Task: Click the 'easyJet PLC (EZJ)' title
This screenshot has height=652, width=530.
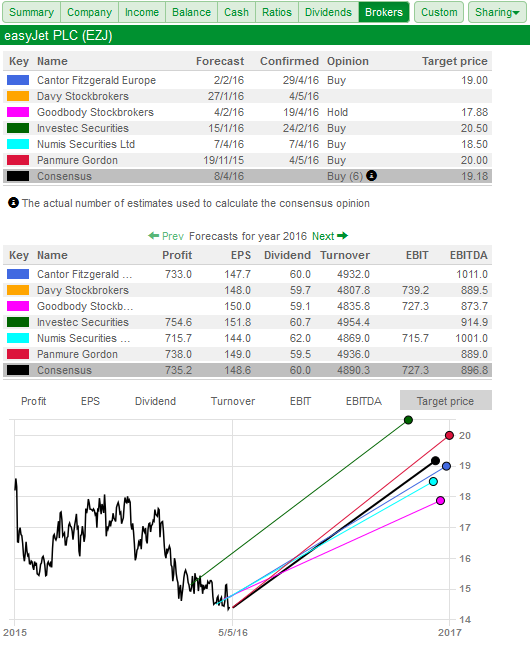Action: tap(58, 35)
